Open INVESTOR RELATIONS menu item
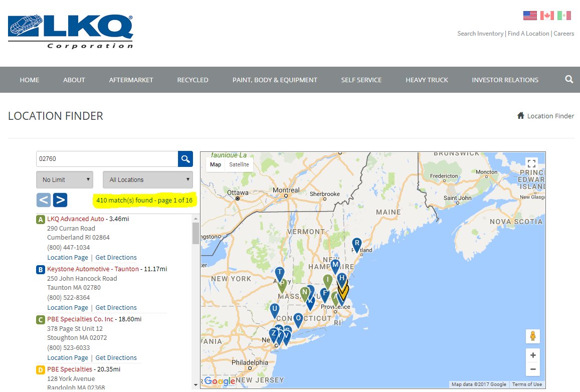Image resolution: width=580 pixels, height=392 pixels. coord(505,80)
